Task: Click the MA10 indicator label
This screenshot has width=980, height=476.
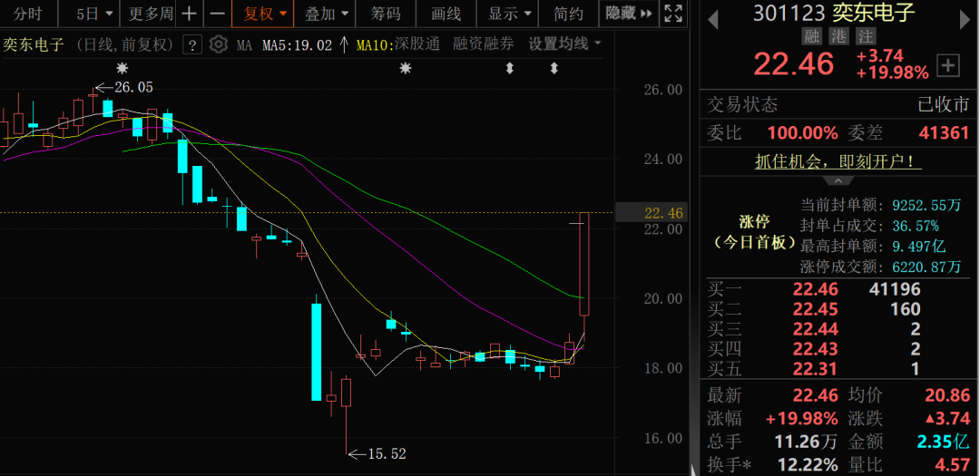Action: [x=374, y=44]
